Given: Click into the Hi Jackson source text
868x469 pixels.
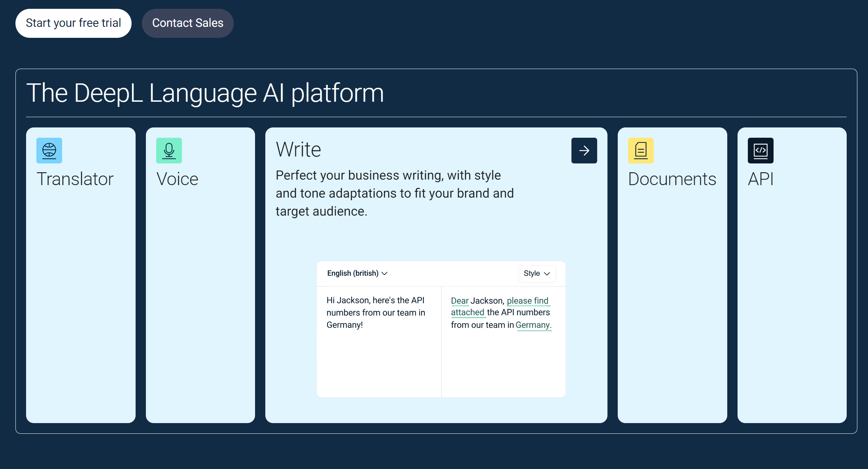Looking at the screenshot, I should point(375,313).
